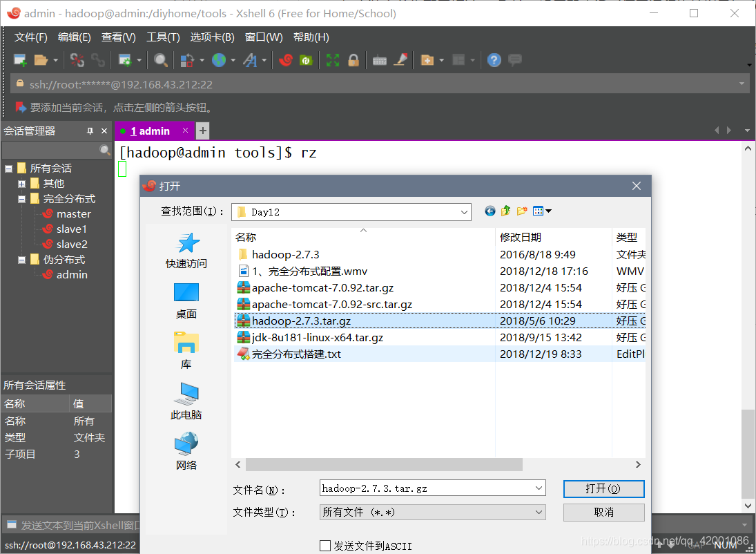Open the 帮助(H) menu
Viewport: 756px width, 554px height.
[311, 37]
